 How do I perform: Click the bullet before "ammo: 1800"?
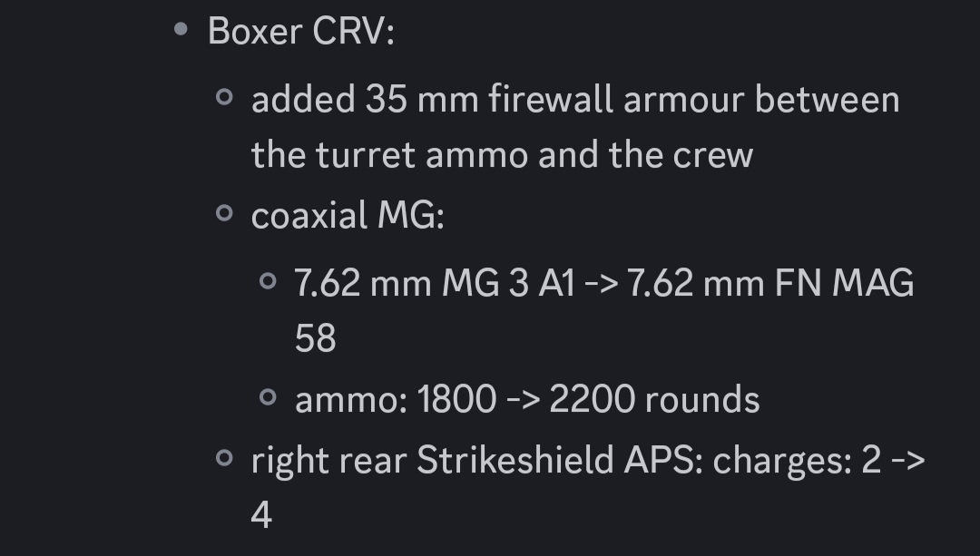click(268, 397)
